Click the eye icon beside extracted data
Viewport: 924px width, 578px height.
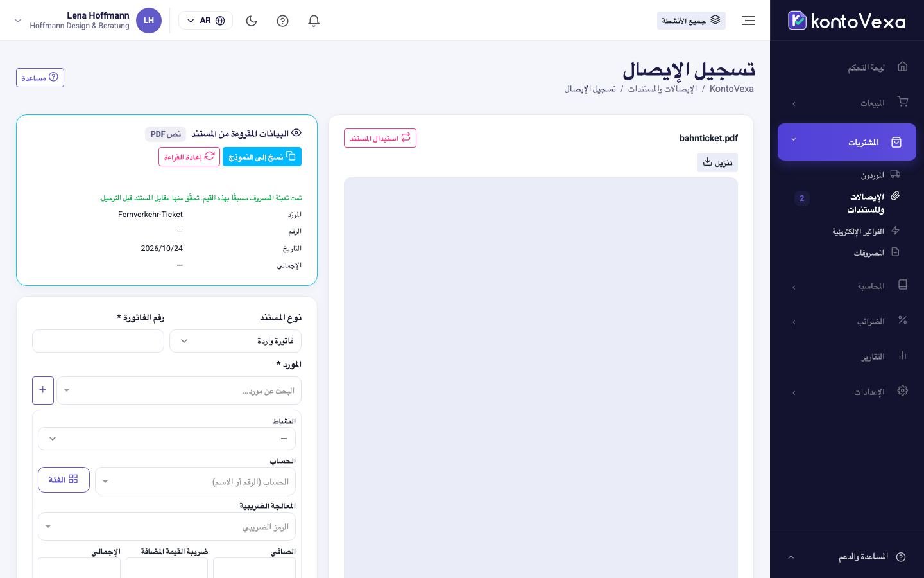(x=296, y=133)
